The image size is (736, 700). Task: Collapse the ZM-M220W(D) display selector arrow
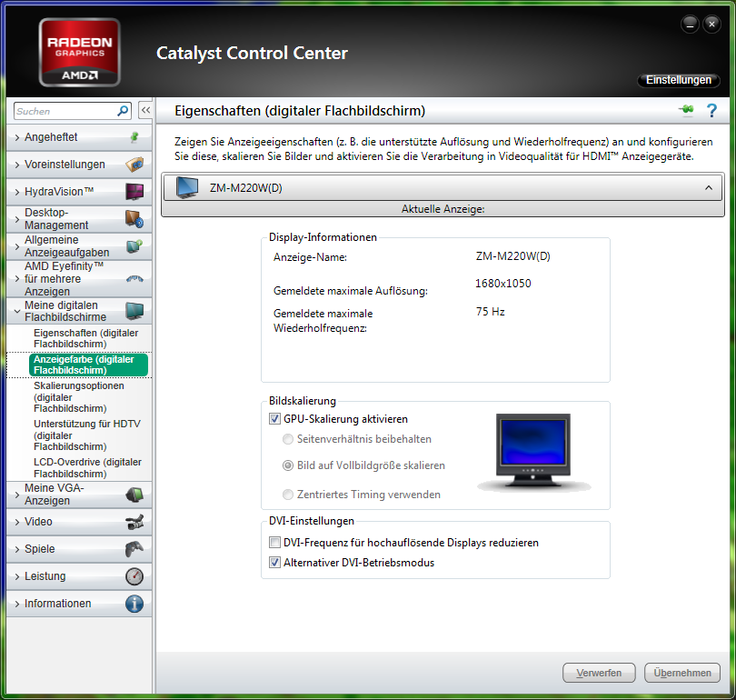pos(709,188)
